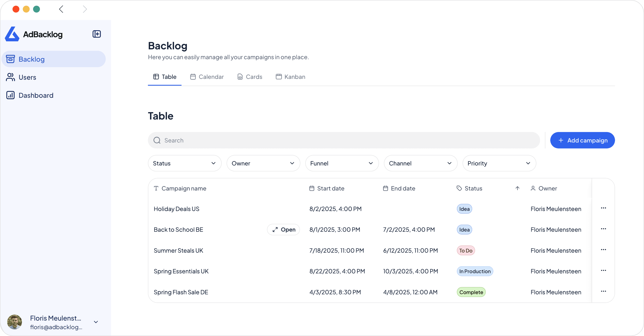Screen dimensions: 644x336
Task: Navigate back with the left arrow
Action: [x=61, y=9]
